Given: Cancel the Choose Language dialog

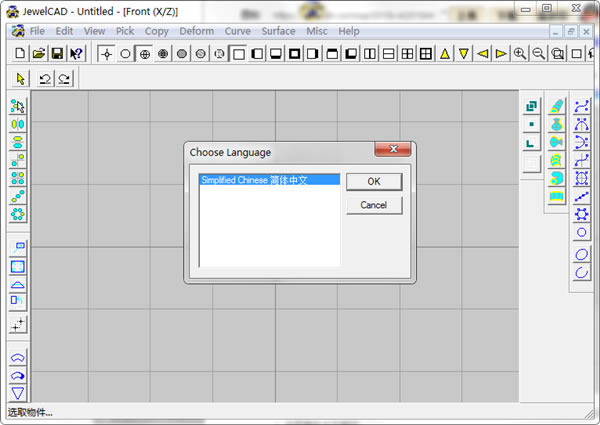Looking at the screenshot, I should [373, 205].
